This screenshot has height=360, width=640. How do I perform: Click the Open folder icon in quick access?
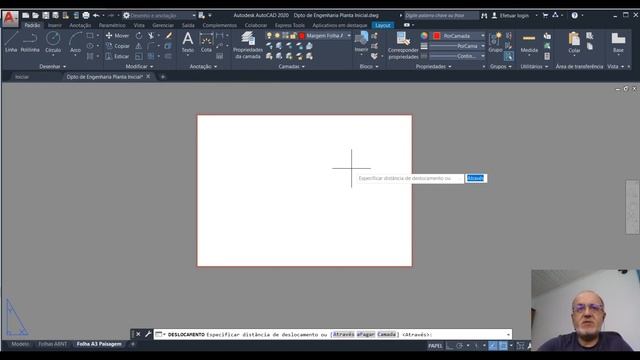tap(36, 15)
